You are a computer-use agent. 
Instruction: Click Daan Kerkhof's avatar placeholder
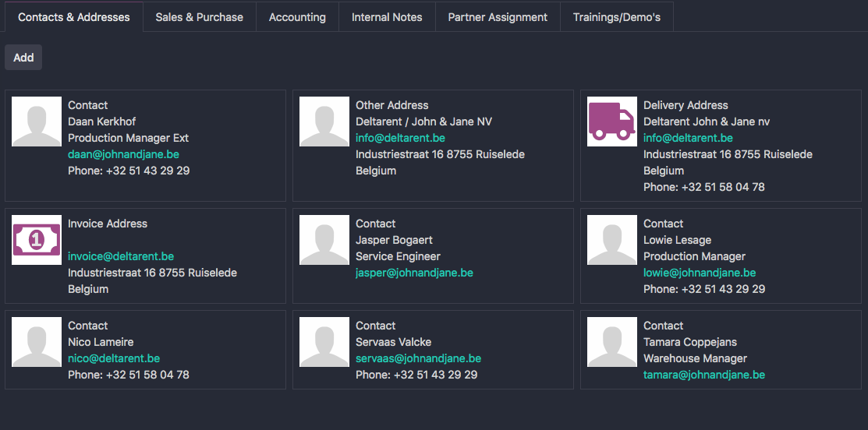point(37,122)
